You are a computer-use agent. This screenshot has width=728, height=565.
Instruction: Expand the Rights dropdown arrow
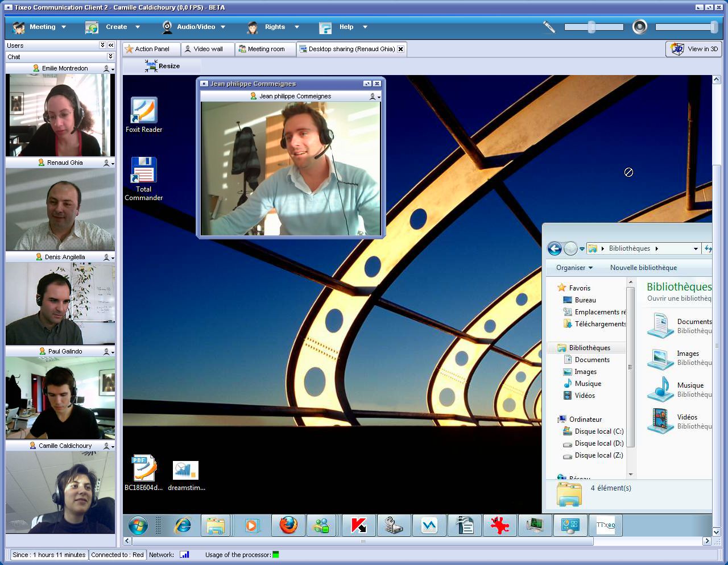tap(296, 27)
